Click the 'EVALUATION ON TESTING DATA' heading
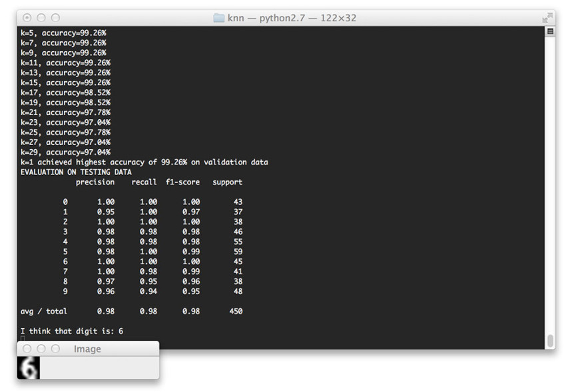Viewport: 576px width, 392px height. 76,172
